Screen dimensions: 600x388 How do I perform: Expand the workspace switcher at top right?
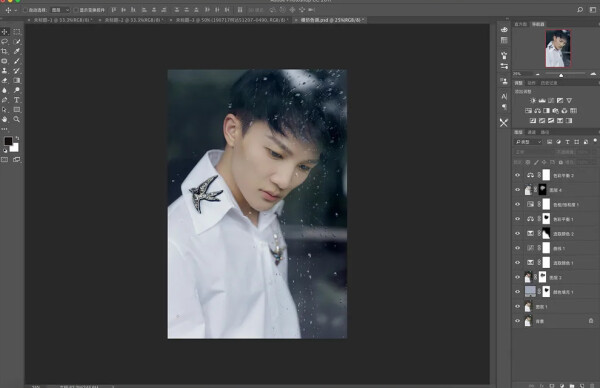click(x=593, y=10)
